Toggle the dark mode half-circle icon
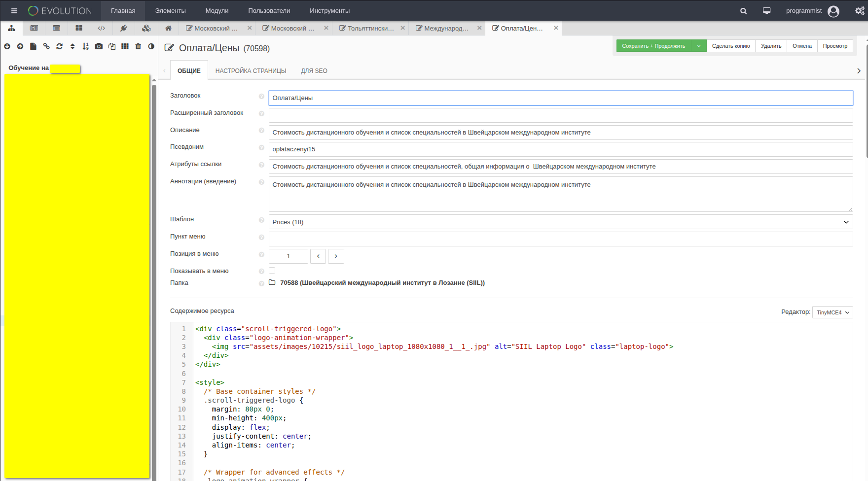 (151, 46)
